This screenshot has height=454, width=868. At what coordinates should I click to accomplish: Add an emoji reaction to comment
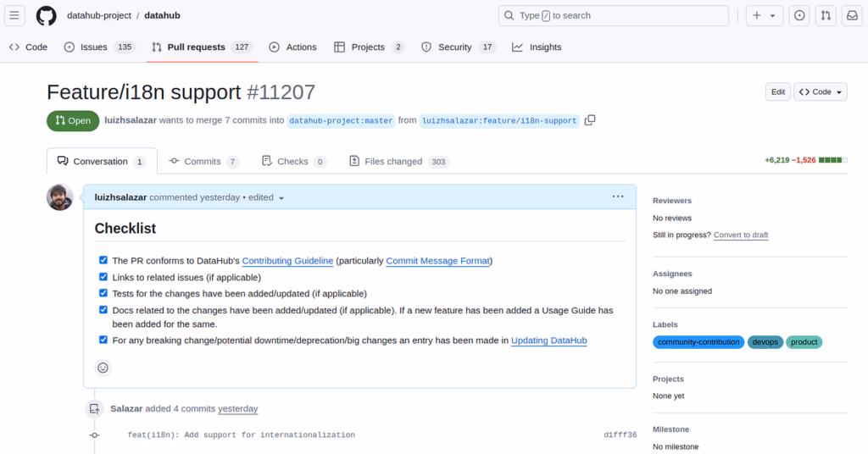(103, 368)
